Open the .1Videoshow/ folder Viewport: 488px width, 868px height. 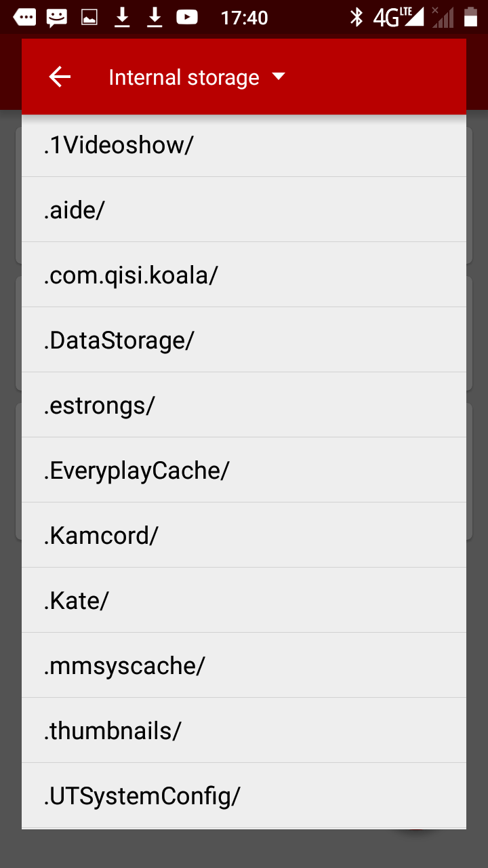click(x=244, y=144)
